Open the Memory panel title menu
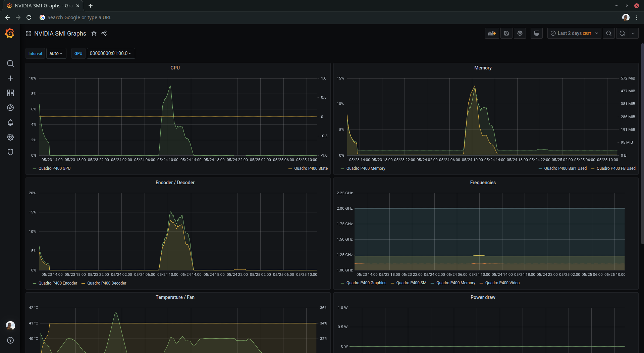 coord(483,68)
